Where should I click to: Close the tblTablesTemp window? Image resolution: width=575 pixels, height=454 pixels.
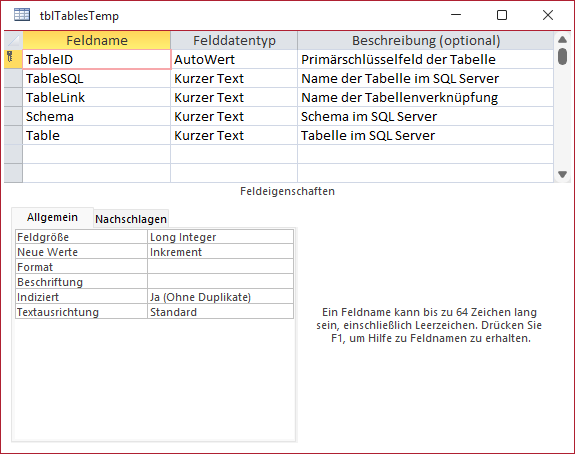548,15
